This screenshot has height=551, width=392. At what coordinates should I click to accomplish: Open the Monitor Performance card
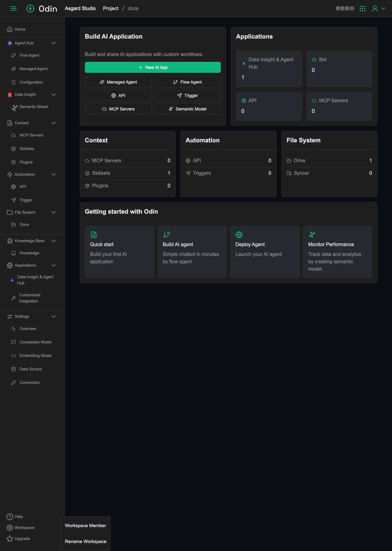pos(337,252)
